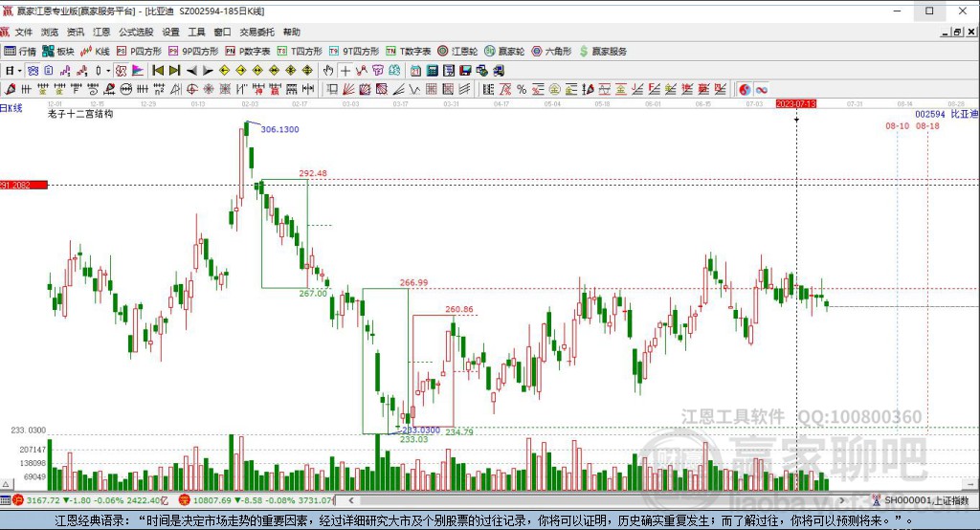Restore the inner chart window button
The image size is (980, 530).
click(x=957, y=32)
